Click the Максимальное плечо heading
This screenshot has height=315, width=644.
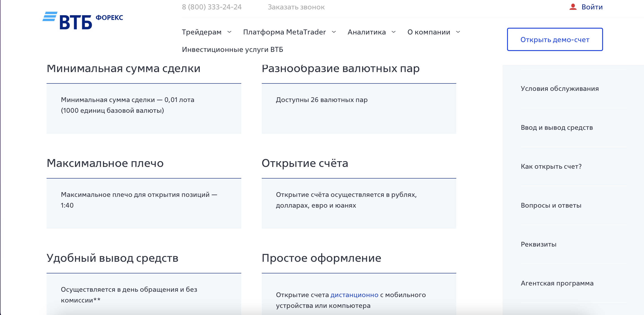pyautogui.click(x=105, y=163)
